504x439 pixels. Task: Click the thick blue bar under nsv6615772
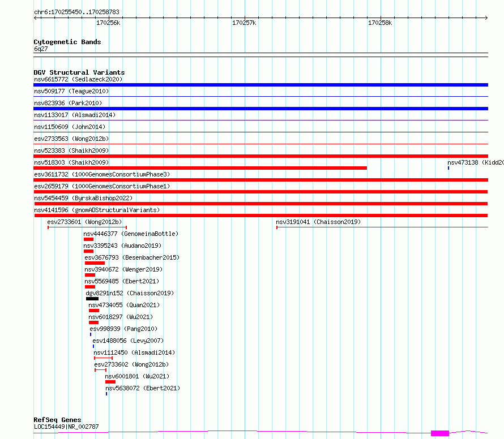tap(260, 85)
